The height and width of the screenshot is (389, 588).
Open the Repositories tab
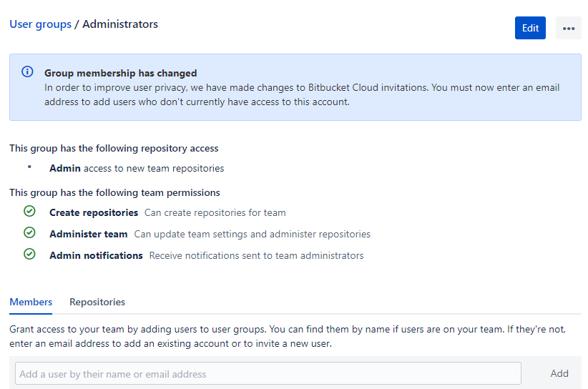pos(97,302)
